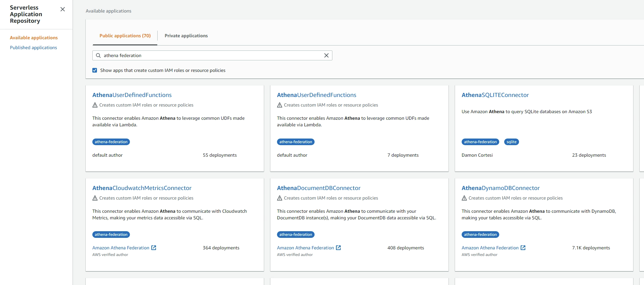Viewport: 644px width, 285px height.
Task: Click athena-federation tag on 55-deployments card
Action: click(111, 142)
